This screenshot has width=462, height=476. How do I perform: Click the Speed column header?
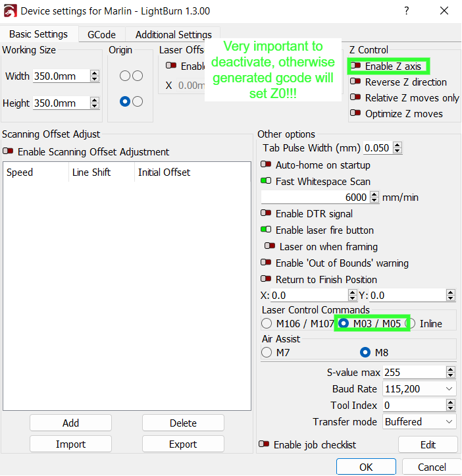pyautogui.click(x=36, y=172)
